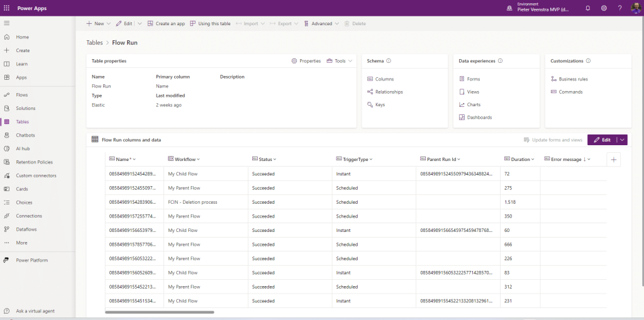
Task: Click Customizations info icon
Action: click(588, 61)
